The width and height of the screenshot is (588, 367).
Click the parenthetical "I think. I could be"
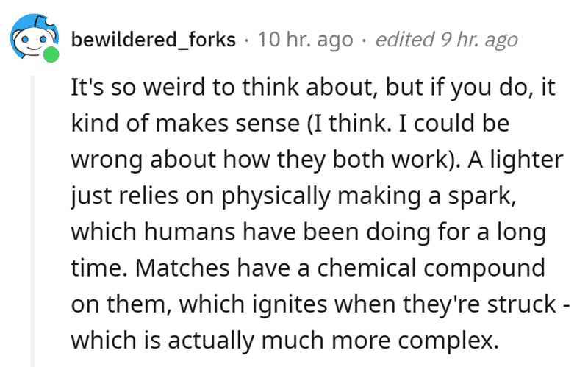[x=409, y=123]
